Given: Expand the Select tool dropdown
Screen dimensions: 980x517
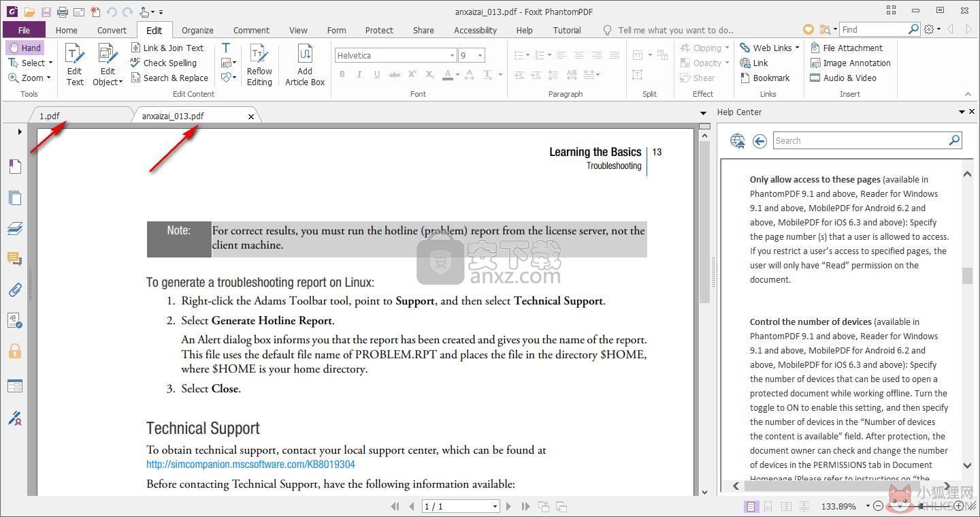Looking at the screenshot, I should [x=51, y=63].
